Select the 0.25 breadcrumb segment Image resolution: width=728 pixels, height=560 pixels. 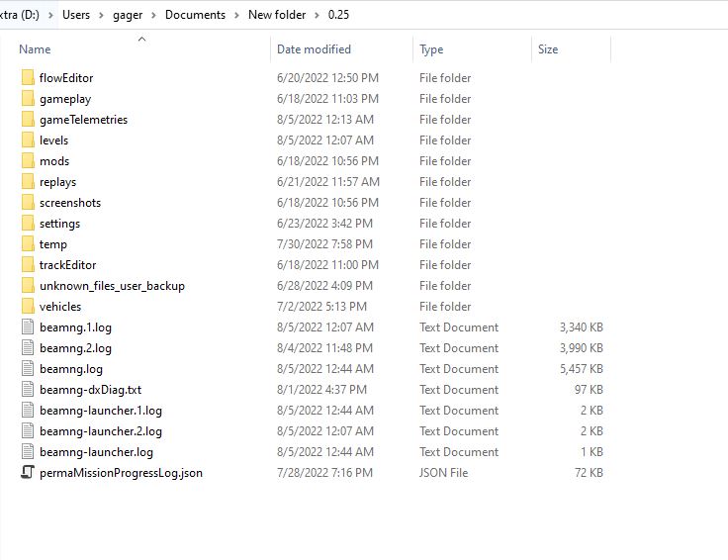pyautogui.click(x=338, y=15)
